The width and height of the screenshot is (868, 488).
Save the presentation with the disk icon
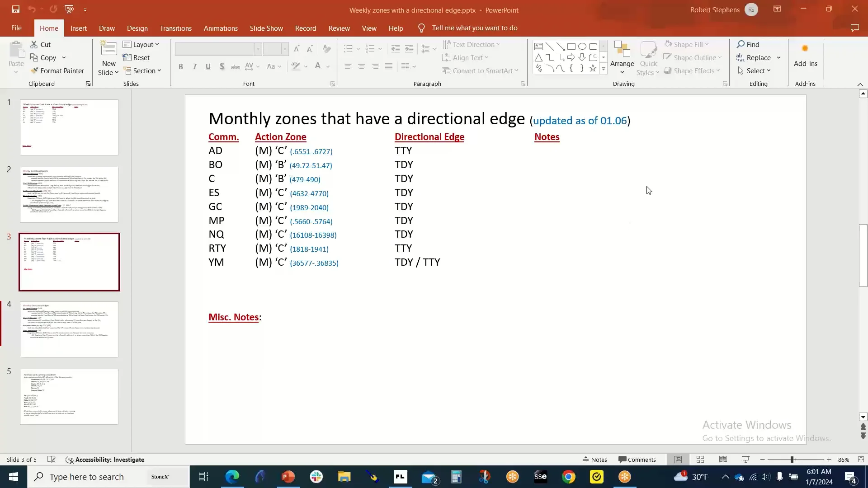click(x=16, y=9)
